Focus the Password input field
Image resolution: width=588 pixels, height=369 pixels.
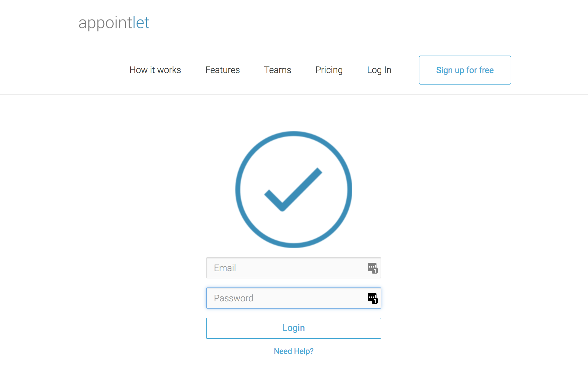(294, 298)
